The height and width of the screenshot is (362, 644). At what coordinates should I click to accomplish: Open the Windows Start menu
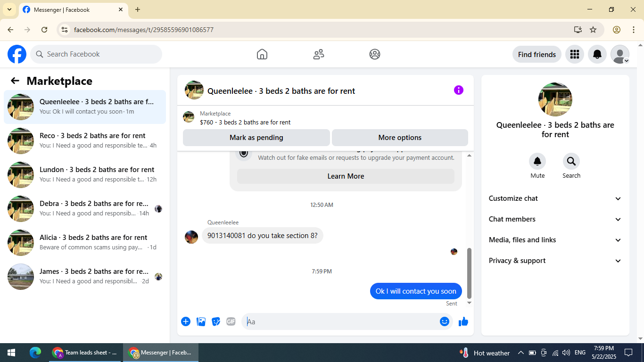coord(11,353)
